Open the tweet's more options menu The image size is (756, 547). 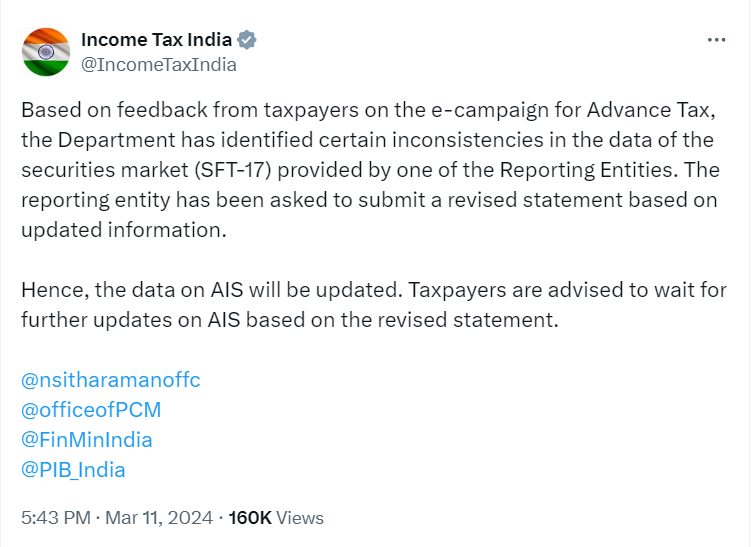tap(716, 41)
